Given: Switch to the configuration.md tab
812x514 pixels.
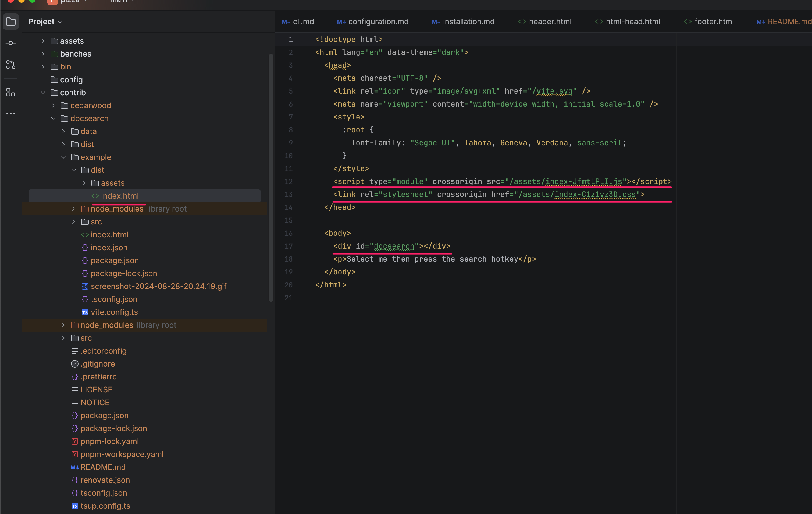Looking at the screenshot, I should pos(373,22).
